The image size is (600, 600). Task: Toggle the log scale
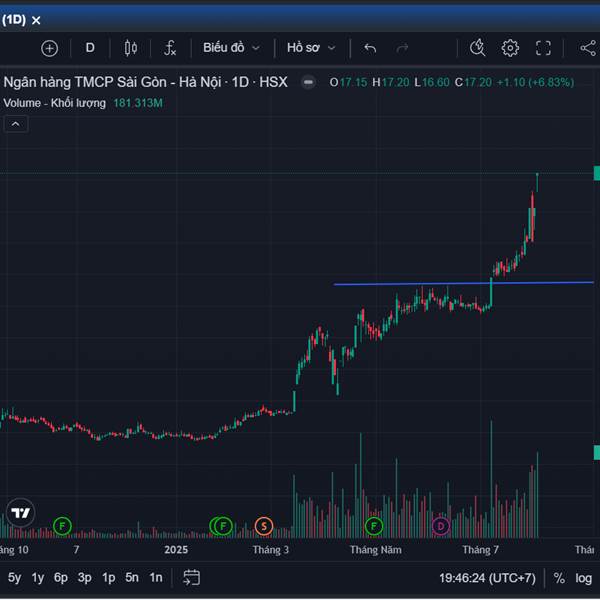click(x=583, y=578)
